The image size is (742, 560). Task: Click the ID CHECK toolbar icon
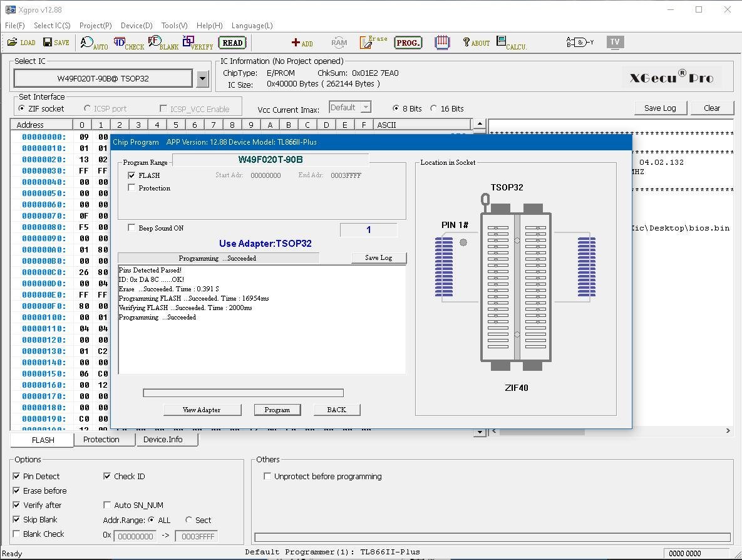click(129, 43)
